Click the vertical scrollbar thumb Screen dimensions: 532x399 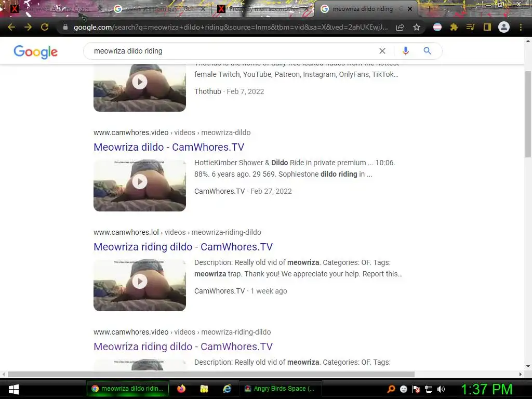[528, 114]
